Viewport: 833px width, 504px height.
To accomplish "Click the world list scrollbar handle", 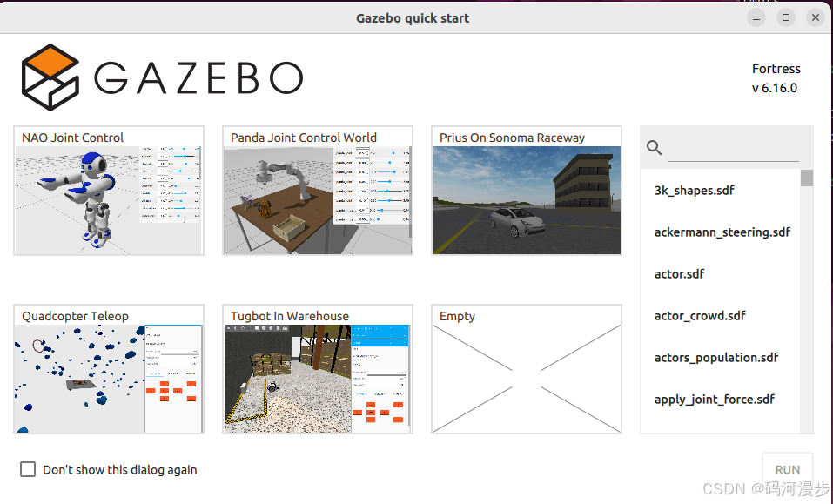I will (806, 178).
